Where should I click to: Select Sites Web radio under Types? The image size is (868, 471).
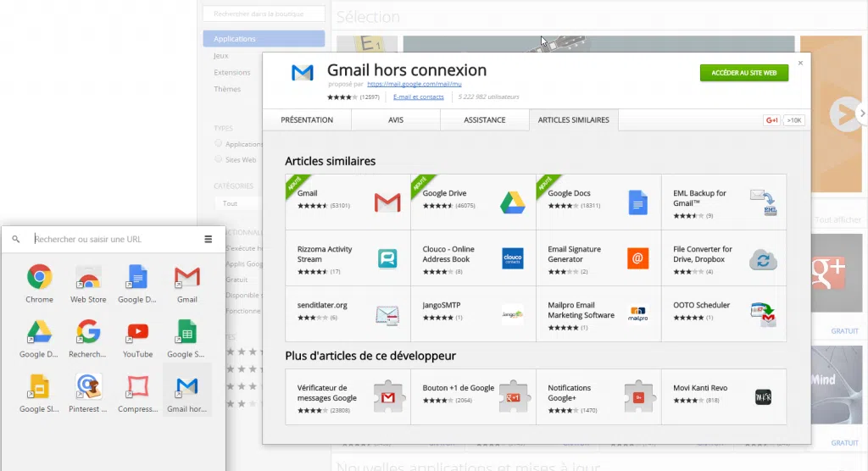pyautogui.click(x=218, y=159)
